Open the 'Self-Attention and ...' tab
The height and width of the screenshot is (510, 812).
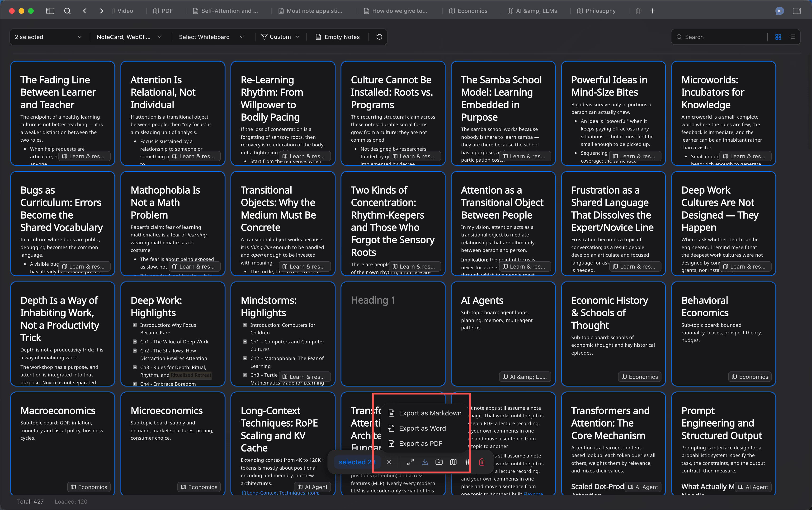pos(225,11)
